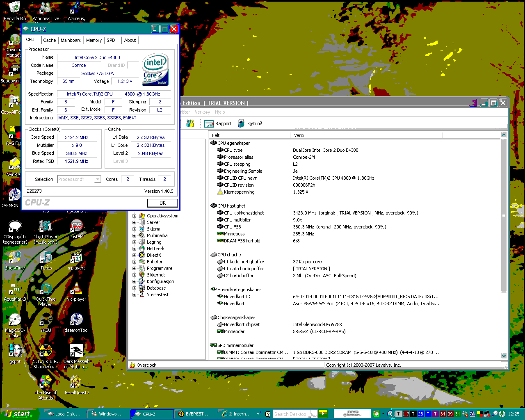This screenshot has height=420, width=525.
Task: Open Azureus desktop icon
Action: tap(76, 11)
